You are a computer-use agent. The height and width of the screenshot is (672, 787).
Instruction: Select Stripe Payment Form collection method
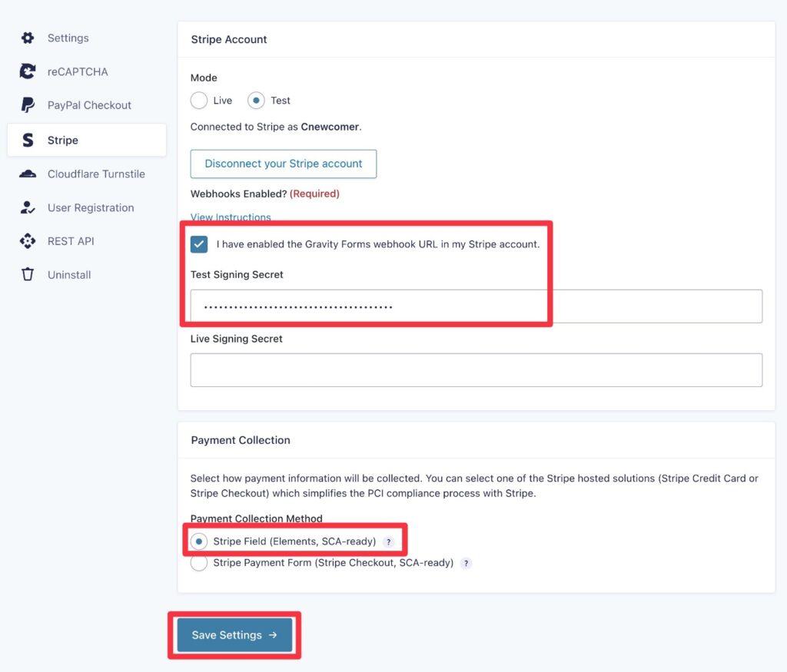(x=199, y=562)
